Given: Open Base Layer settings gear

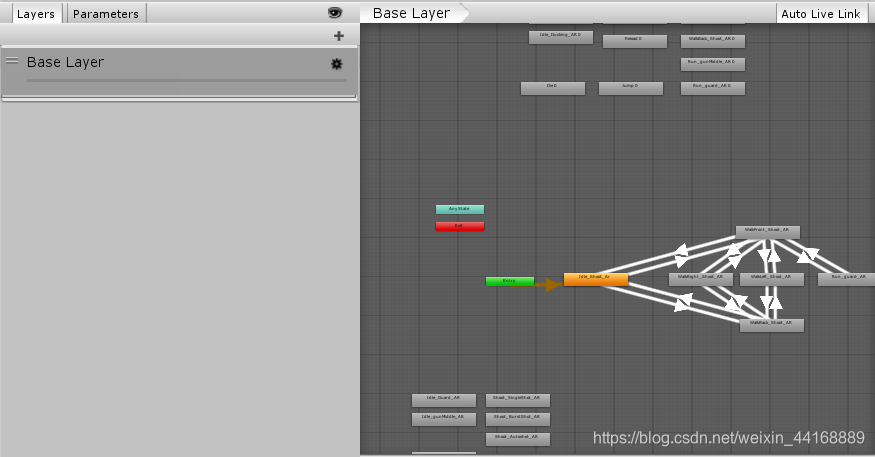Looking at the screenshot, I should click(x=336, y=64).
